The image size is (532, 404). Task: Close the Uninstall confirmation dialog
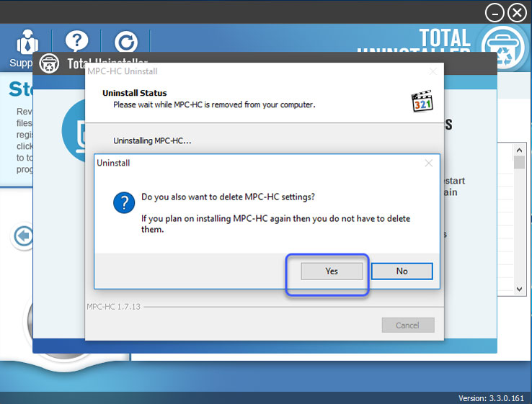(x=428, y=163)
